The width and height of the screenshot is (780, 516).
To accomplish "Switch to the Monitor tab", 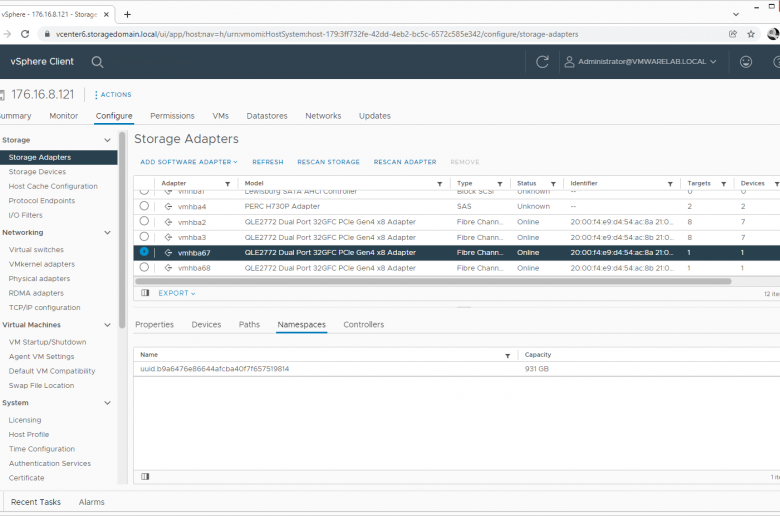I will [64, 116].
